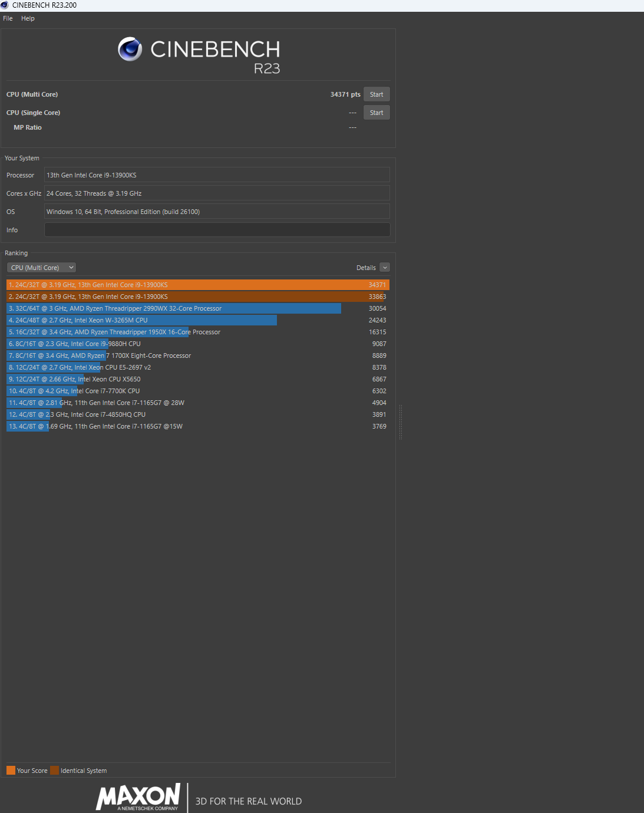The height and width of the screenshot is (813, 644).
Task: Select the Threadripper 2990WX ranking row
Action: 198,308
